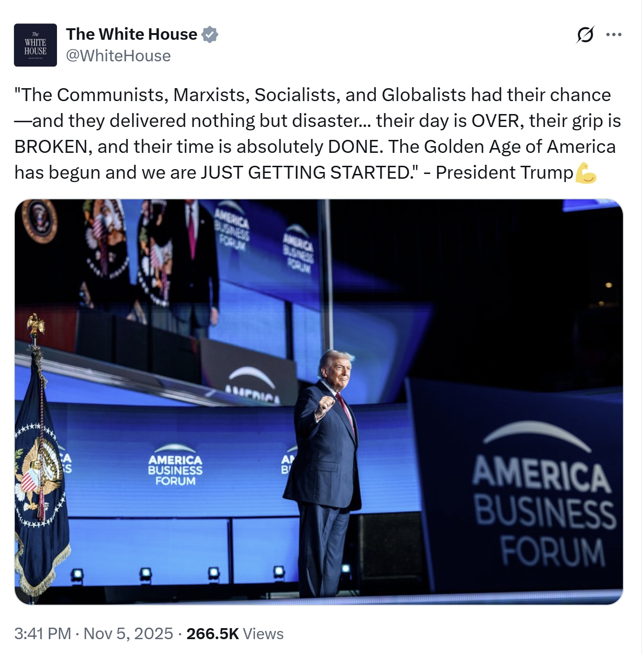Click the blue verified badge
The image size is (644, 654).
210,34
